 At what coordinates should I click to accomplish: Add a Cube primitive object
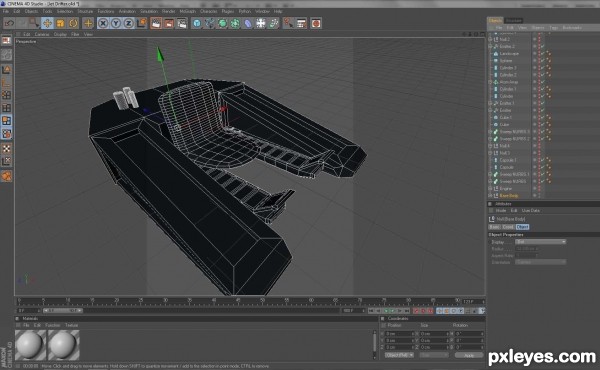click(x=197, y=23)
